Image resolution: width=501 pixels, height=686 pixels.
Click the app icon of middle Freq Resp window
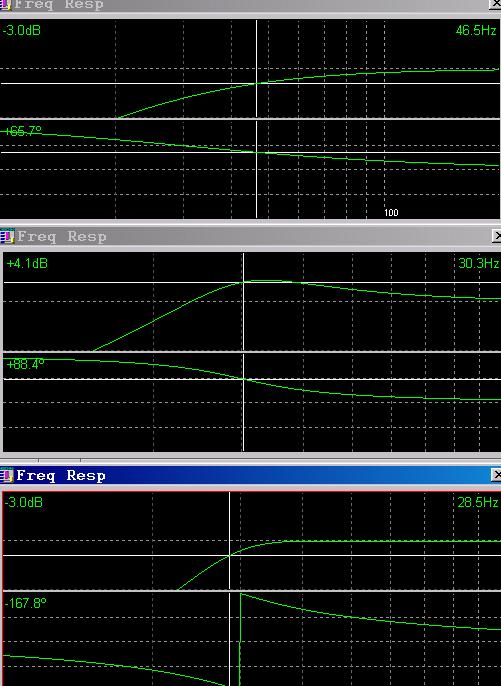[7, 236]
